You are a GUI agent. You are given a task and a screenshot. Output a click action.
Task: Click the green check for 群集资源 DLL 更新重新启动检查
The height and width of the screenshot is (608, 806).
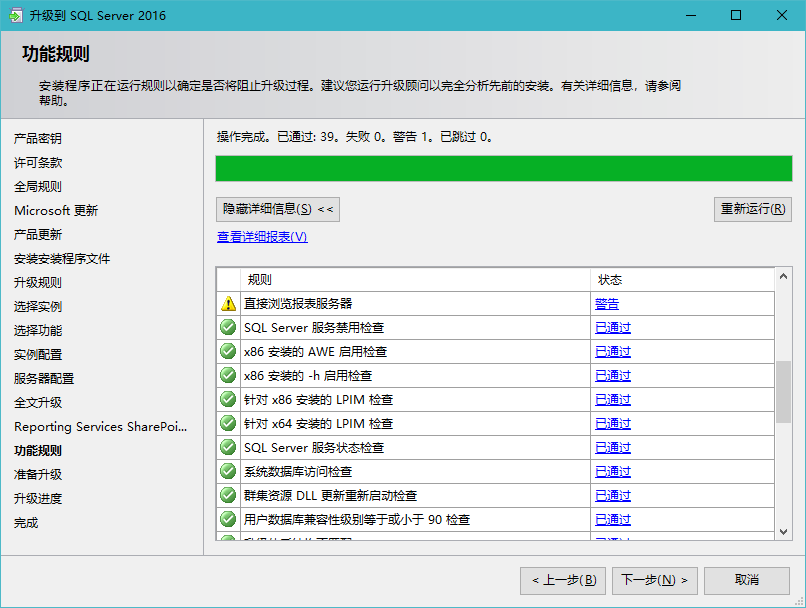tap(227, 495)
